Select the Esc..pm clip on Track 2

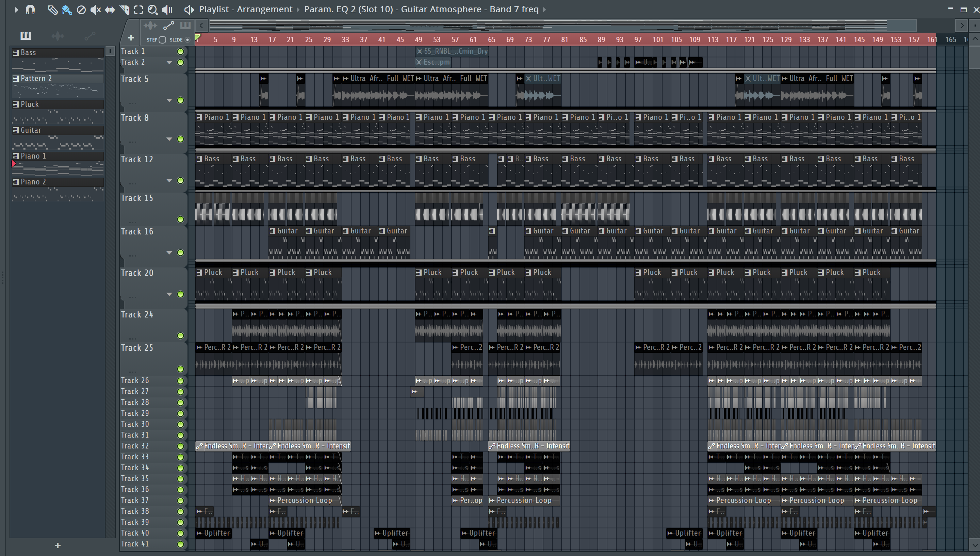433,62
